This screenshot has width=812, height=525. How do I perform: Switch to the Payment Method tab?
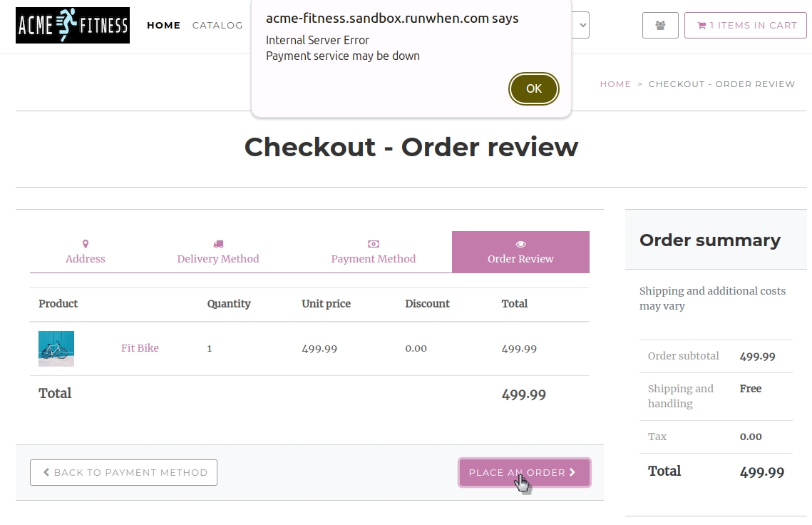click(x=373, y=259)
